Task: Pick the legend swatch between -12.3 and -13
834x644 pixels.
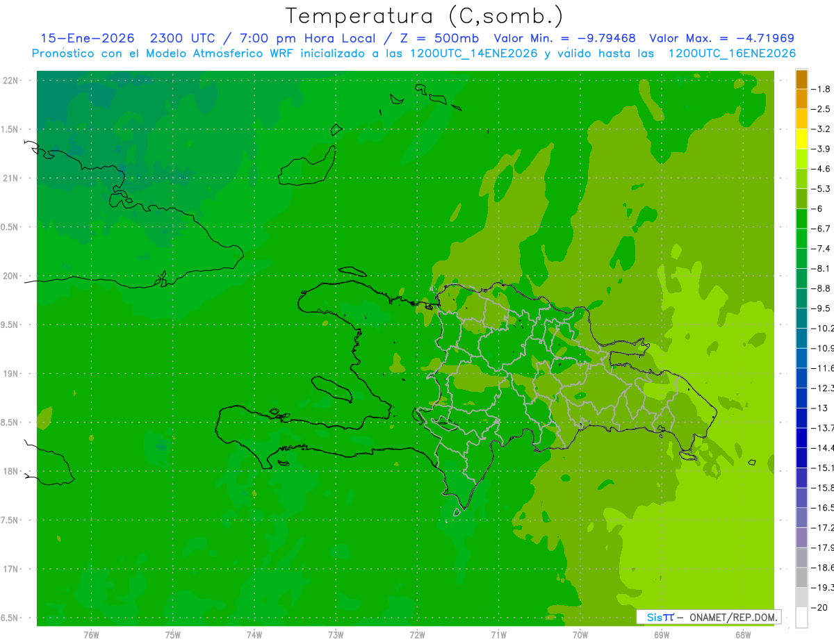Action: tap(801, 398)
